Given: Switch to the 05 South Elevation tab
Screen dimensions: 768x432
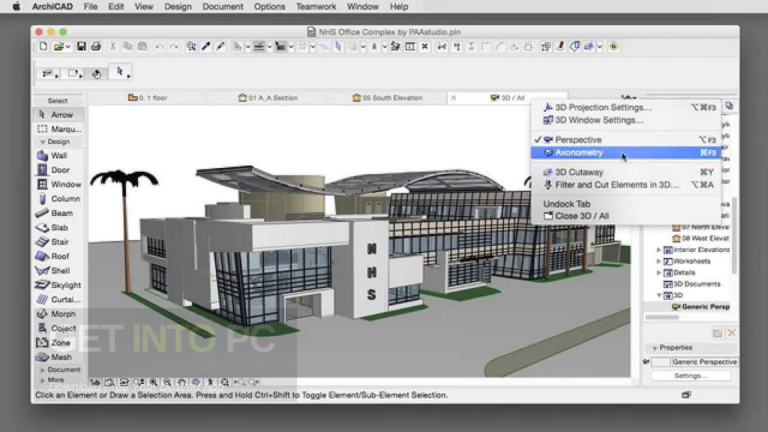Looking at the screenshot, I should click(x=387, y=98).
